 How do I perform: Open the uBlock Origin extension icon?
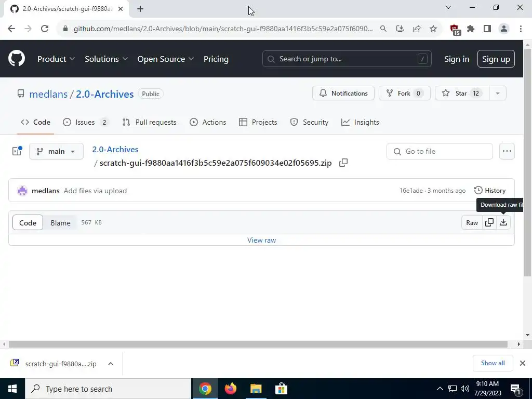(455, 30)
